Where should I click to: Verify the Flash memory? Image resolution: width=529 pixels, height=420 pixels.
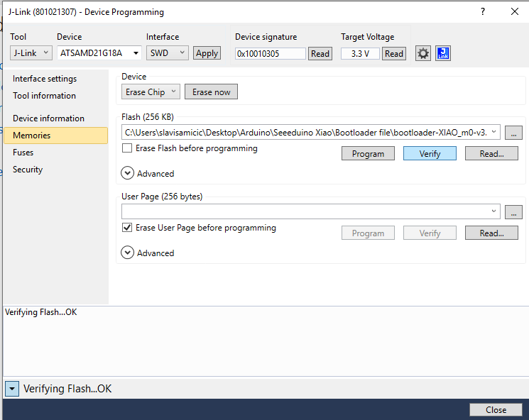click(x=430, y=154)
